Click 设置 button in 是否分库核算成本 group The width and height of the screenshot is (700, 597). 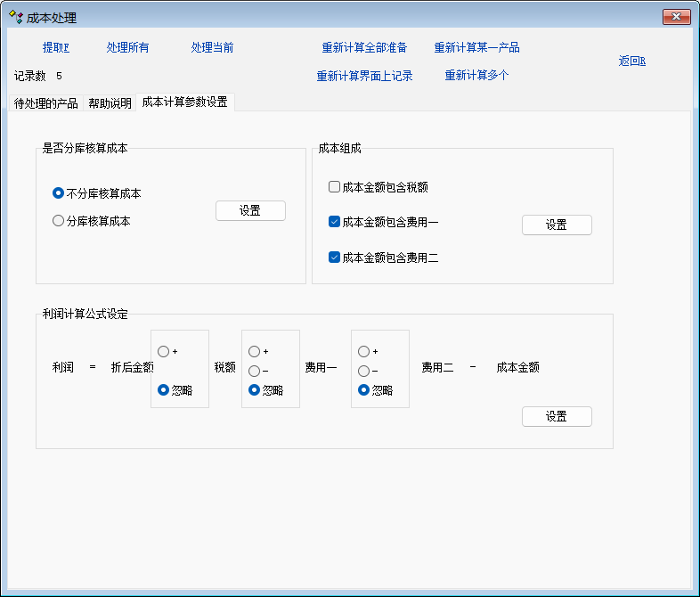[x=250, y=211]
